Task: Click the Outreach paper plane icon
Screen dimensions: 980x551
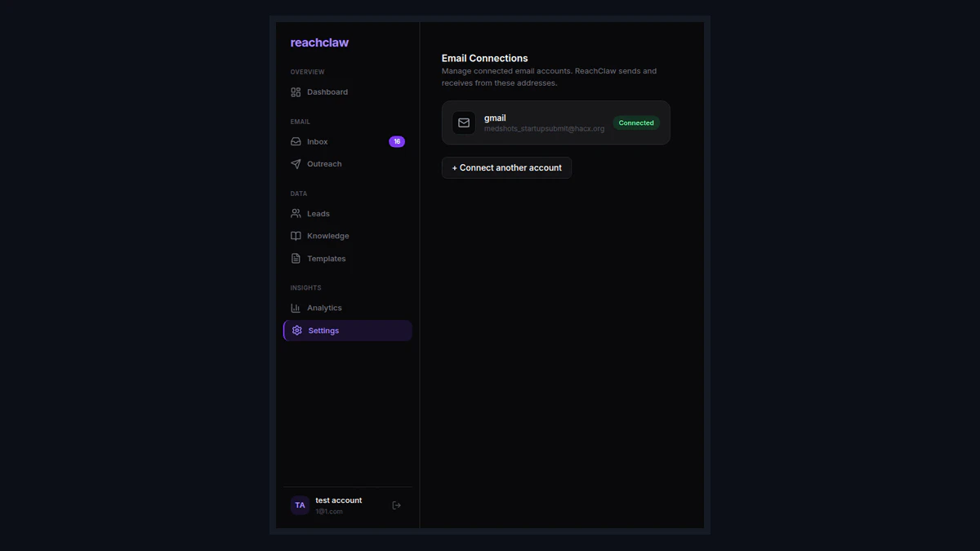Action: (295, 163)
